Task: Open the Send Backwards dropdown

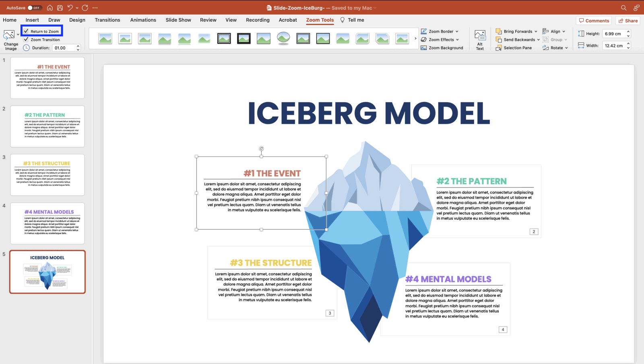Action: [517, 39]
